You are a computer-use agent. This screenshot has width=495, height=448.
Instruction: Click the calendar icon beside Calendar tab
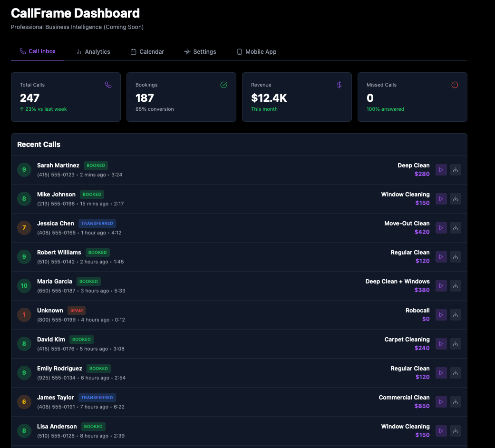pos(133,51)
